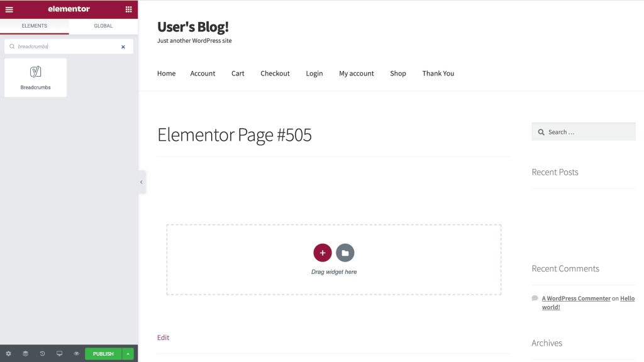Go to the Shop menu item
644x362 pixels.
click(x=397, y=74)
